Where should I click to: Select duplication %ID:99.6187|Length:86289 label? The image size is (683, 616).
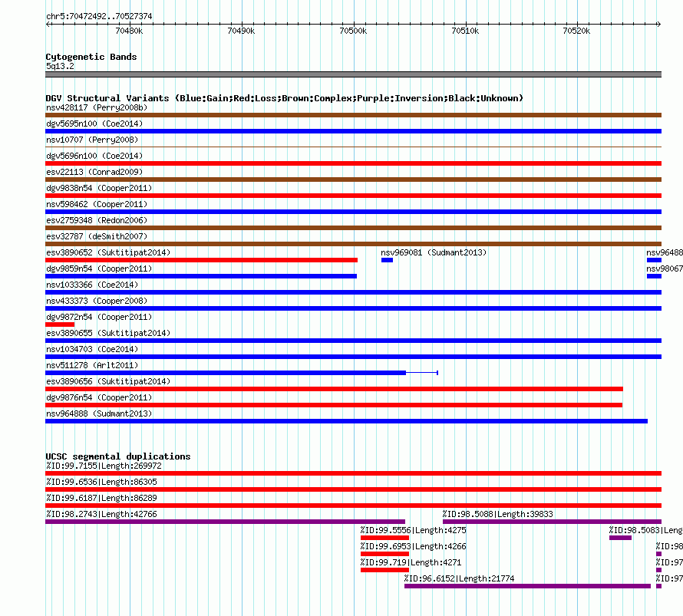101,498
